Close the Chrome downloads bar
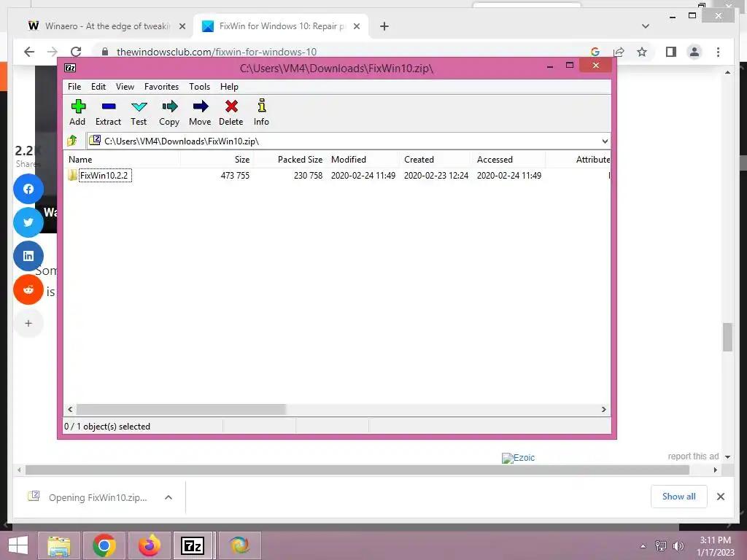This screenshot has height=560, width=747. click(x=720, y=497)
